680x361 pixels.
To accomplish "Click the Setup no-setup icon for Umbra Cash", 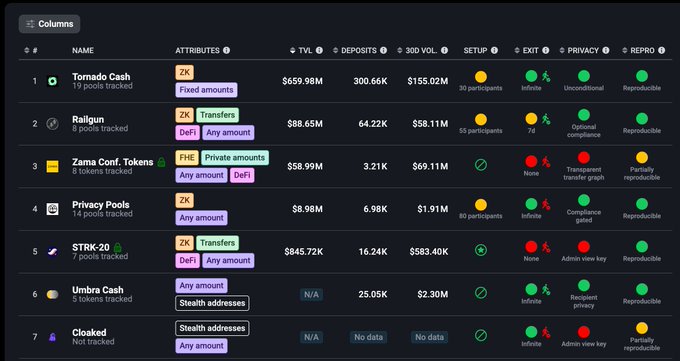I will (481, 293).
